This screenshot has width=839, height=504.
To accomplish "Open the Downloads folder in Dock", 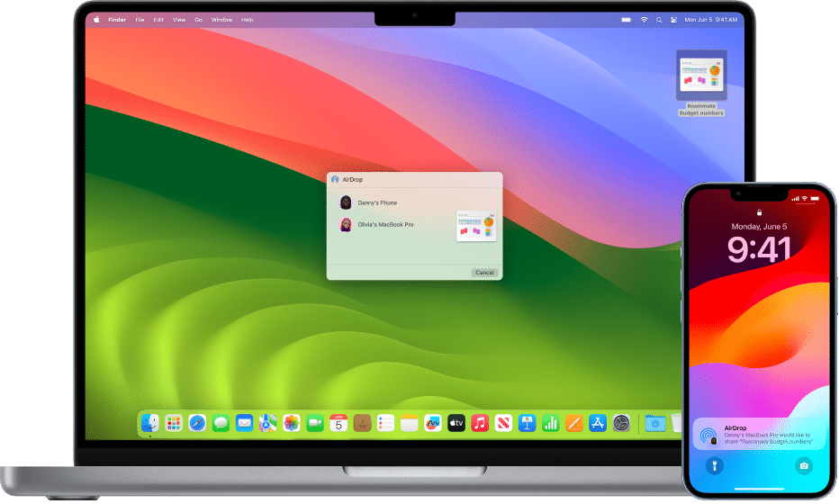I will [655, 424].
